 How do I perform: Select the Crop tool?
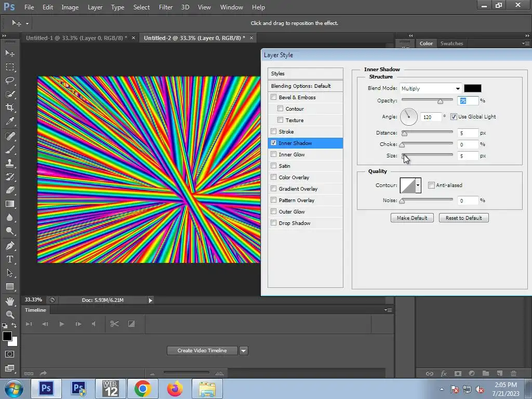tap(10, 108)
